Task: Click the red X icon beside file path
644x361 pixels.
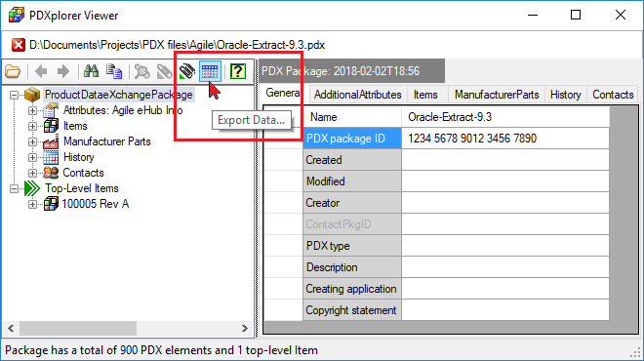Action: [x=19, y=45]
